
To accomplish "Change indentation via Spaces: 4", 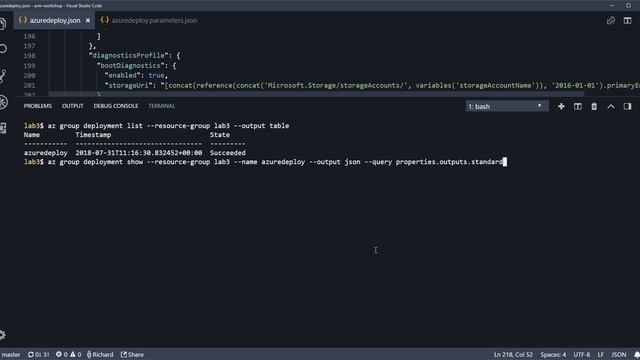I will 553,355.
